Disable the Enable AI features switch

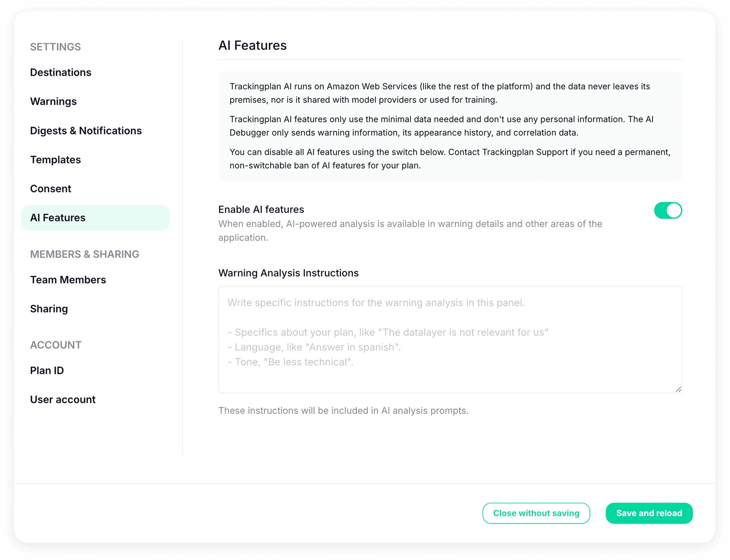(x=668, y=211)
